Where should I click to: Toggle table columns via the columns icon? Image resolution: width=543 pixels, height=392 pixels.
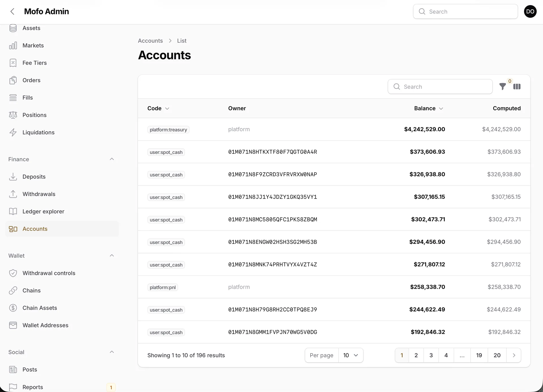pos(517,87)
